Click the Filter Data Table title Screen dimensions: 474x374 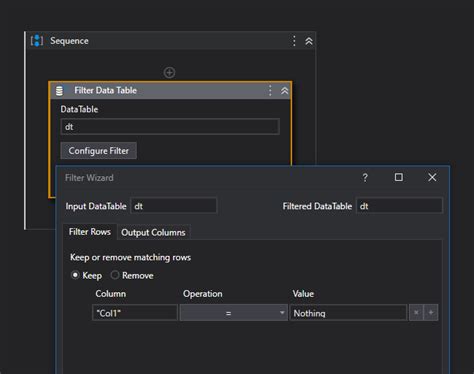(x=105, y=90)
